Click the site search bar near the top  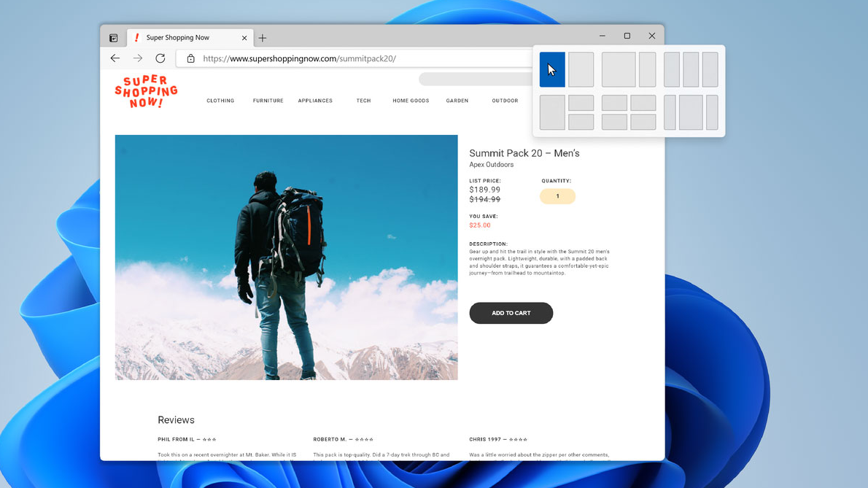click(474, 79)
